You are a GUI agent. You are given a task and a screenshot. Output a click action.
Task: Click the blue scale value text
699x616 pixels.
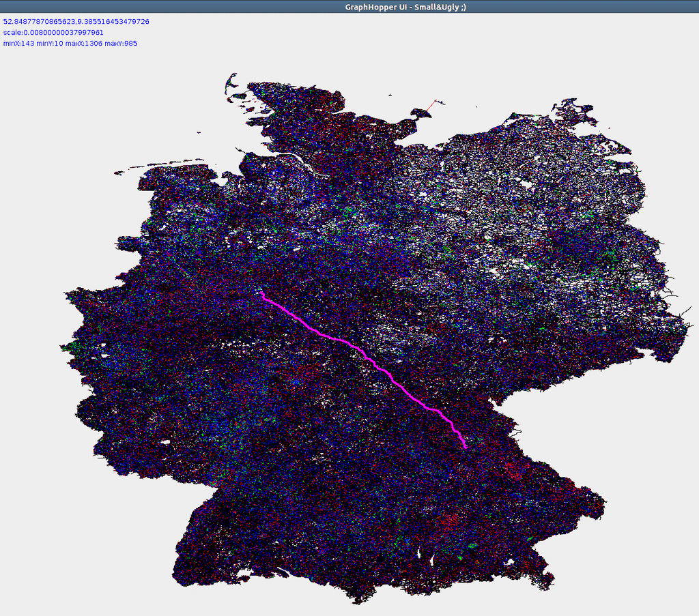(53, 33)
